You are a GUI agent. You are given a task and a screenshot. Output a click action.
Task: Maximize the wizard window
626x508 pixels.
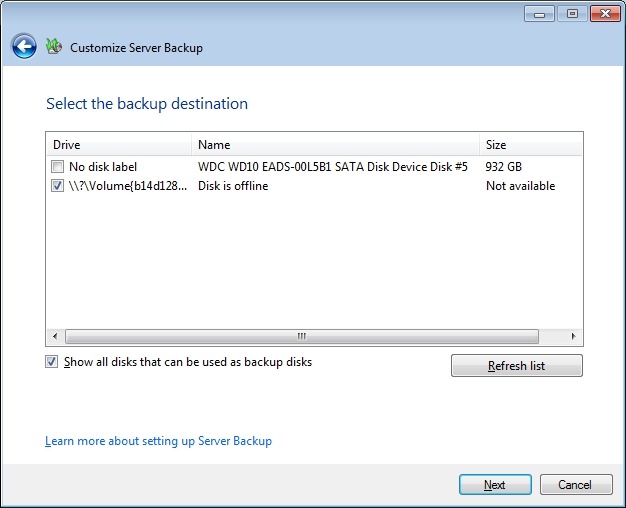click(572, 13)
